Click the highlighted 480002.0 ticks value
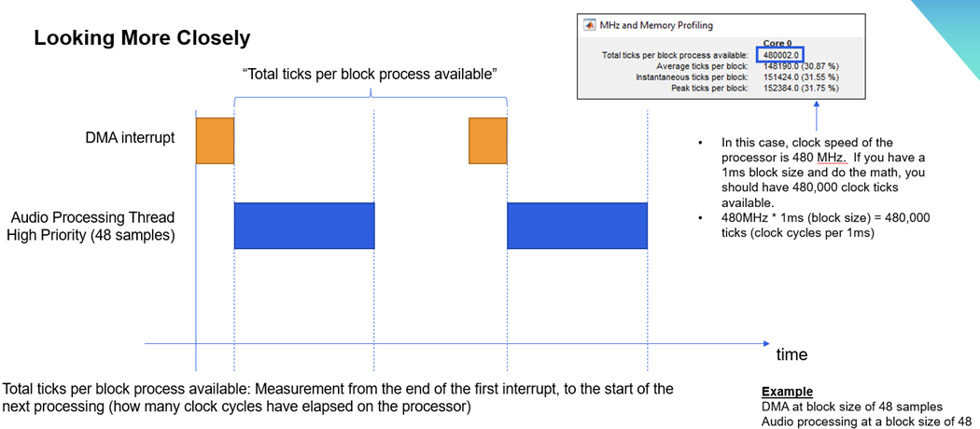 (782, 55)
